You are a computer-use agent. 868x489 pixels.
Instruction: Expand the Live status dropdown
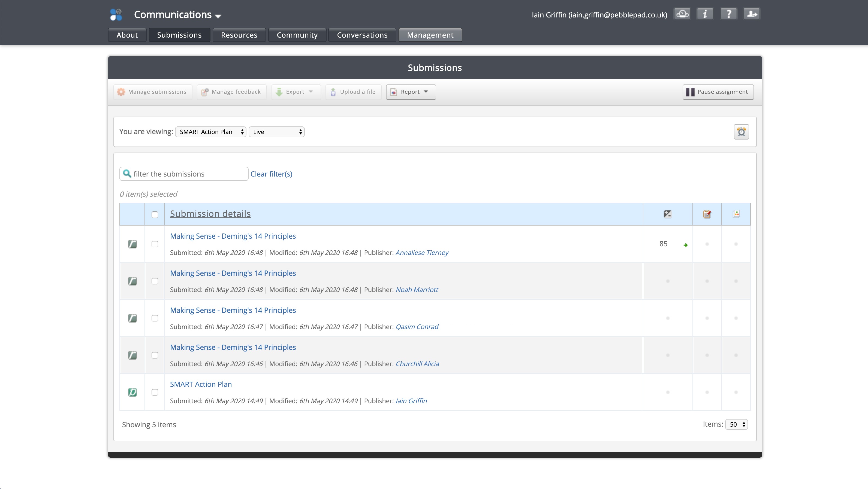click(276, 132)
